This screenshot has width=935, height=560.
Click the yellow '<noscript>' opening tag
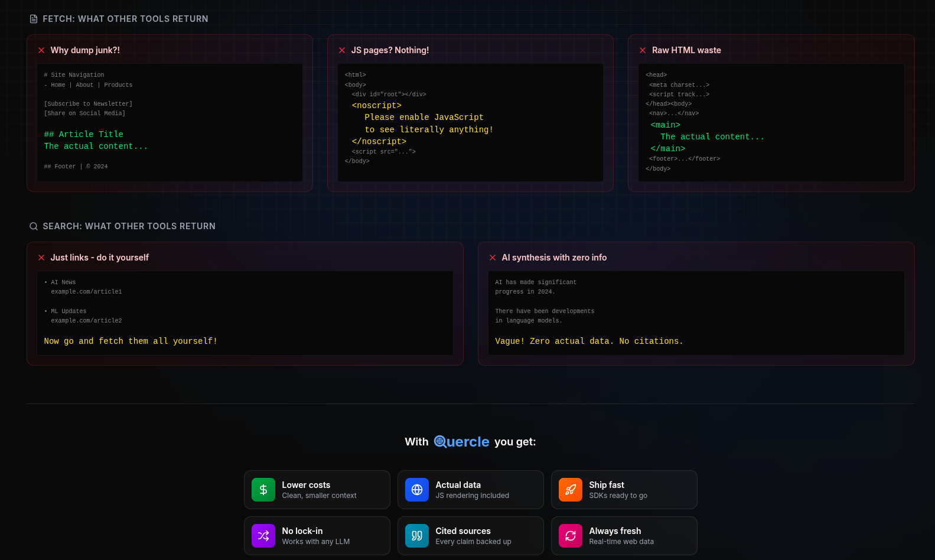376,106
